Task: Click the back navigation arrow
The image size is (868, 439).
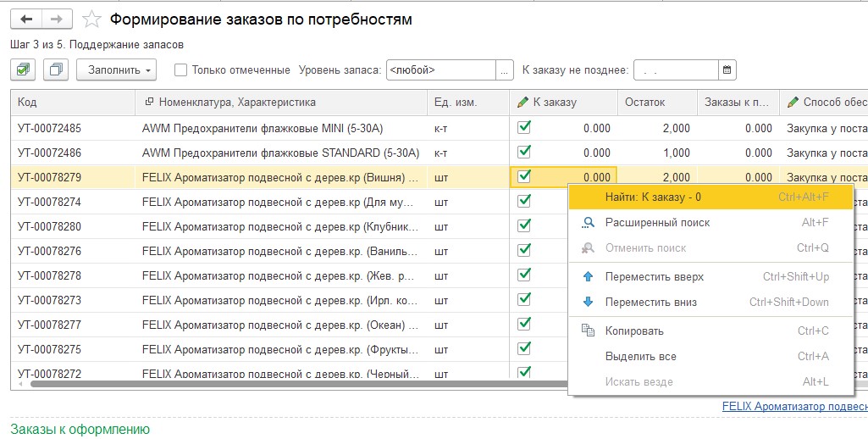Action: pos(25,19)
